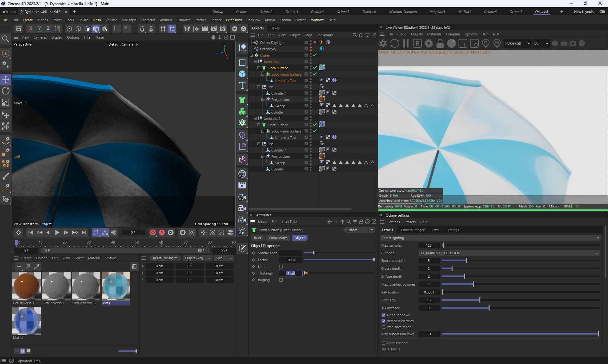Disable Alpha shadows checkbox
Image resolution: width=608 pixels, height=364 pixels.
(x=383, y=315)
